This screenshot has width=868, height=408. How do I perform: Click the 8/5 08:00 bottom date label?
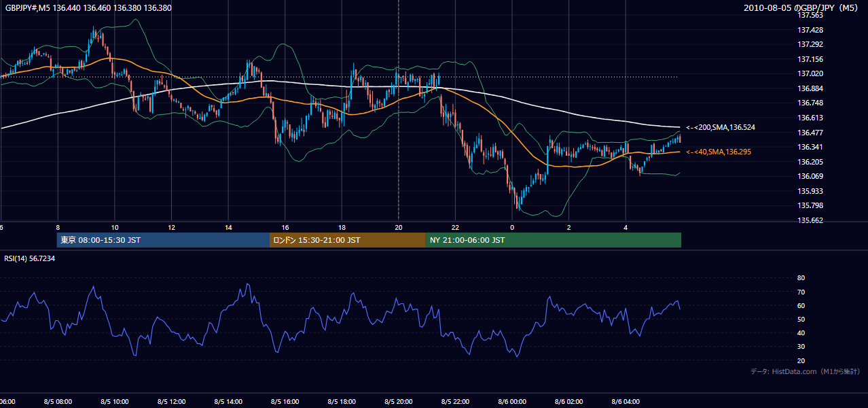pyautogui.click(x=58, y=402)
